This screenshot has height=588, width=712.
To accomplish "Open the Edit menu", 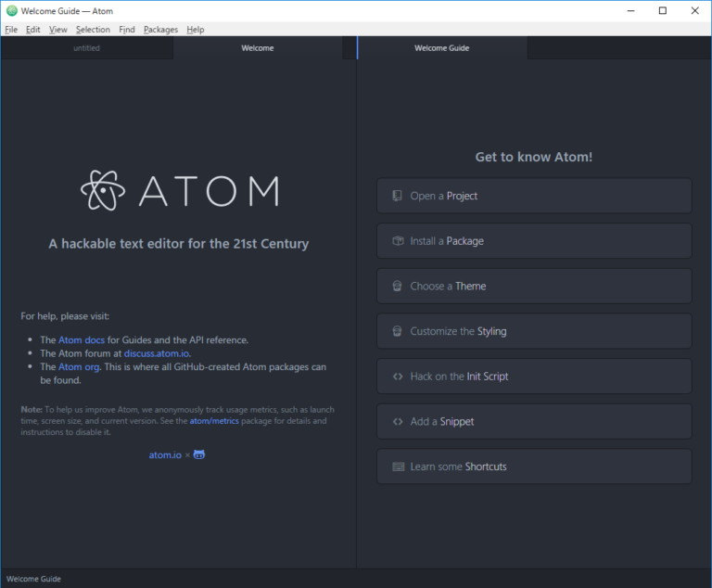I will click(x=32, y=30).
